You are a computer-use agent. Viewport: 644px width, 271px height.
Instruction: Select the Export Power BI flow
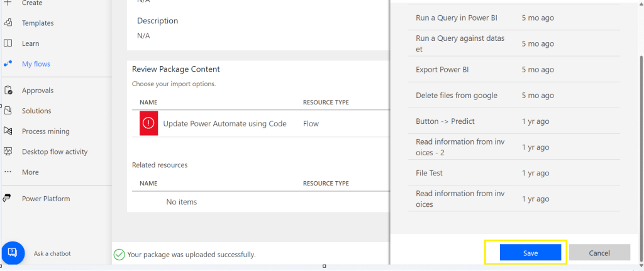pyautogui.click(x=442, y=70)
